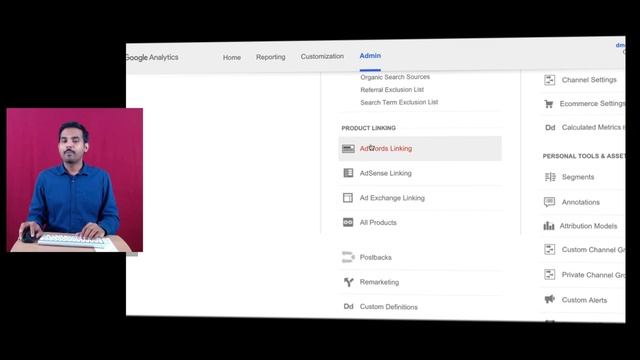The height and width of the screenshot is (360, 640).
Task: Click the All Products icon
Action: click(x=348, y=222)
